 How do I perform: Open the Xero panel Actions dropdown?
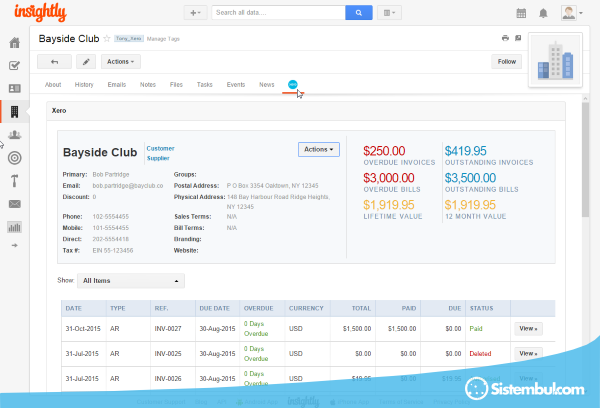318,150
